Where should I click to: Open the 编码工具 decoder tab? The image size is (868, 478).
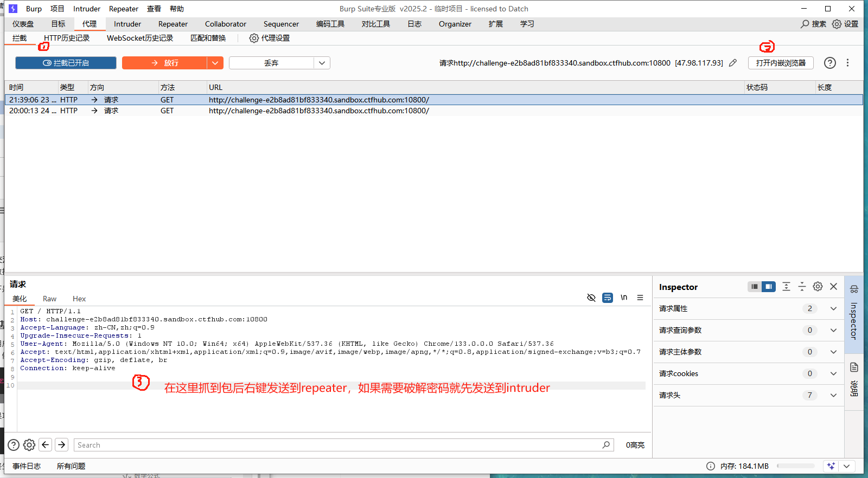click(x=330, y=24)
